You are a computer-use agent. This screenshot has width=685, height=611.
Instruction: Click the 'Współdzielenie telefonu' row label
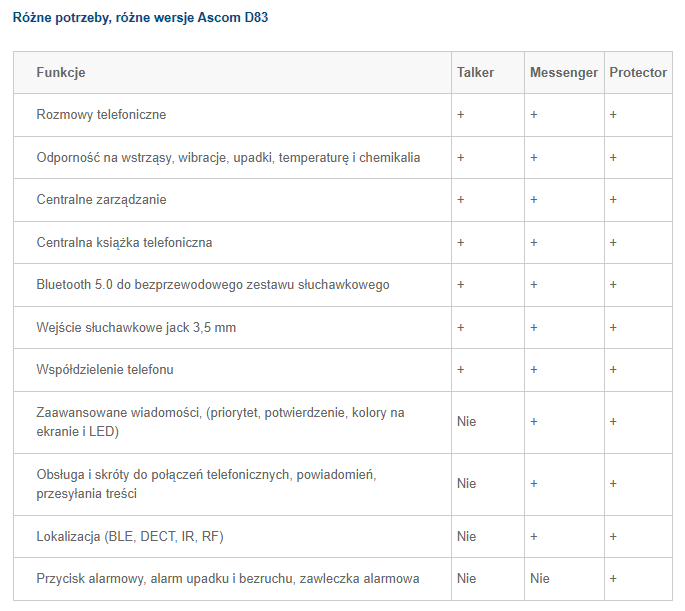(x=105, y=370)
